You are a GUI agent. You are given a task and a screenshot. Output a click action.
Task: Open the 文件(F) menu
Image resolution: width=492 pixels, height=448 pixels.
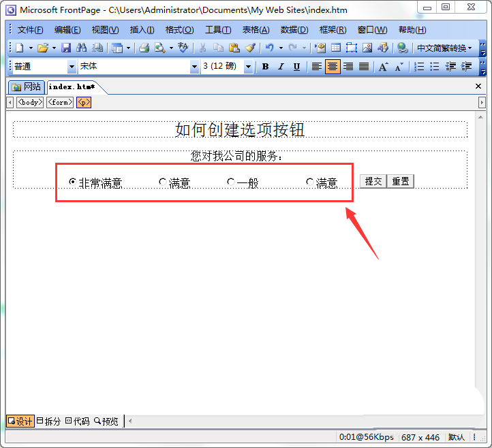30,30
